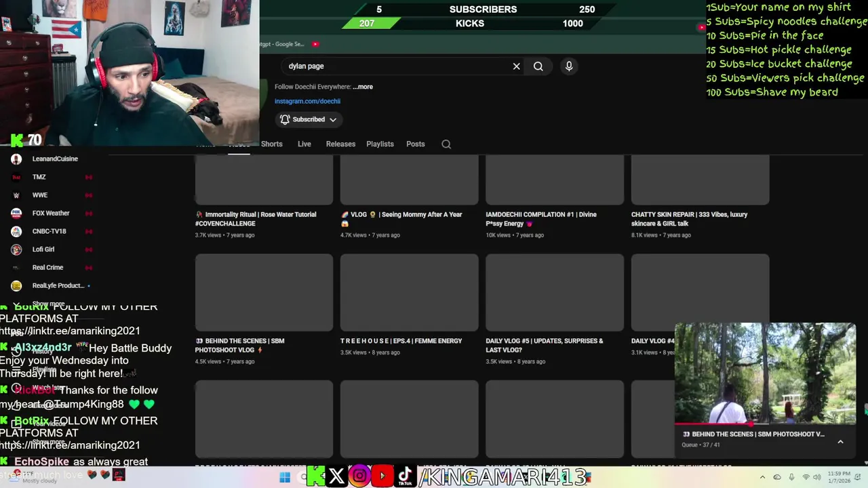Click thumbnail above 'DAILY VLOG #5' title
The image size is (868, 488).
555,292
